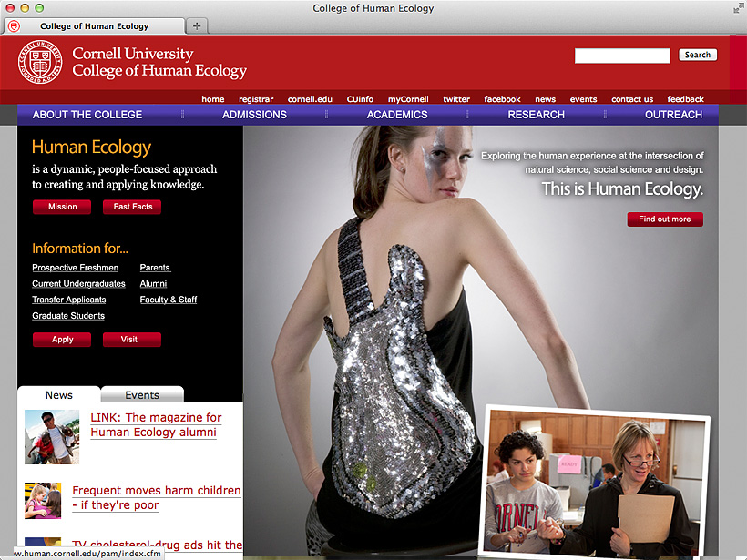Open the Prospective Freshmen link
The height and width of the screenshot is (560, 747).
76,268
